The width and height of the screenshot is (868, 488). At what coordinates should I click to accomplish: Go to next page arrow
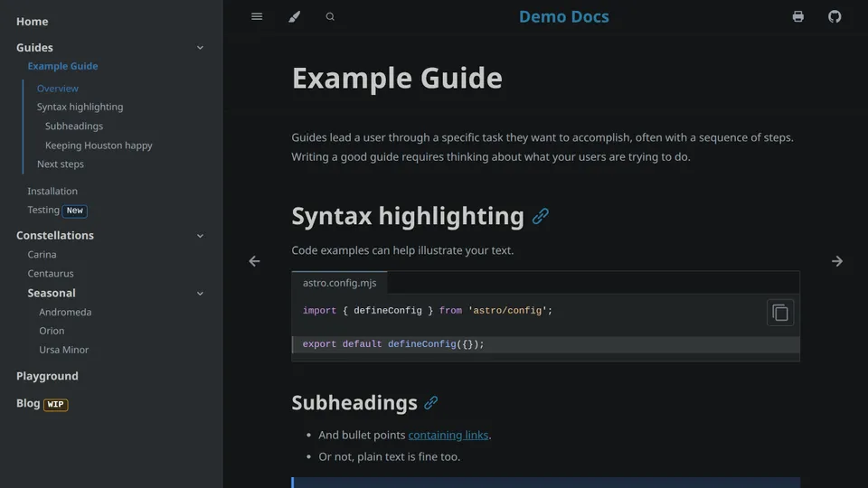tap(837, 261)
